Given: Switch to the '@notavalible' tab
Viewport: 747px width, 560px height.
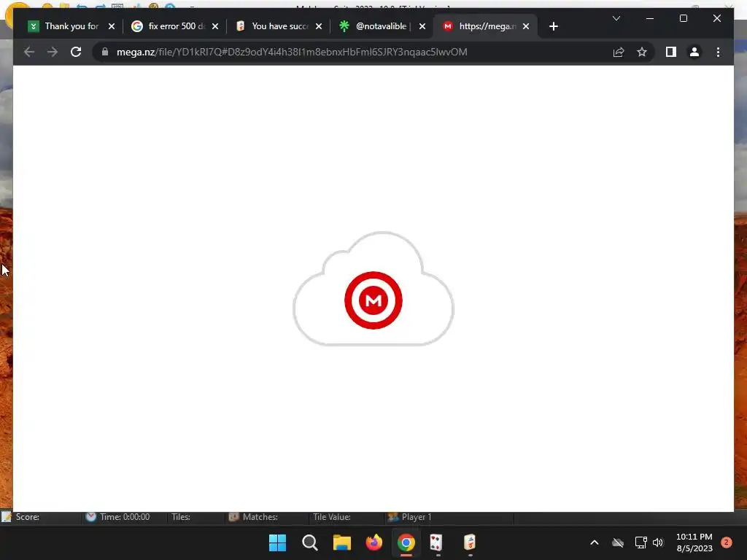Looking at the screenshot, I should tap(381, 26).
